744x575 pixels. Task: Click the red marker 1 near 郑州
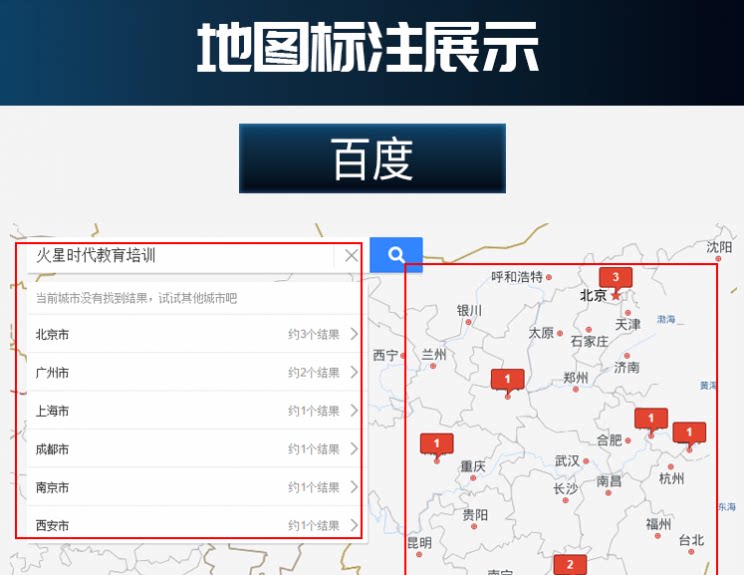[x=508, y=380]
